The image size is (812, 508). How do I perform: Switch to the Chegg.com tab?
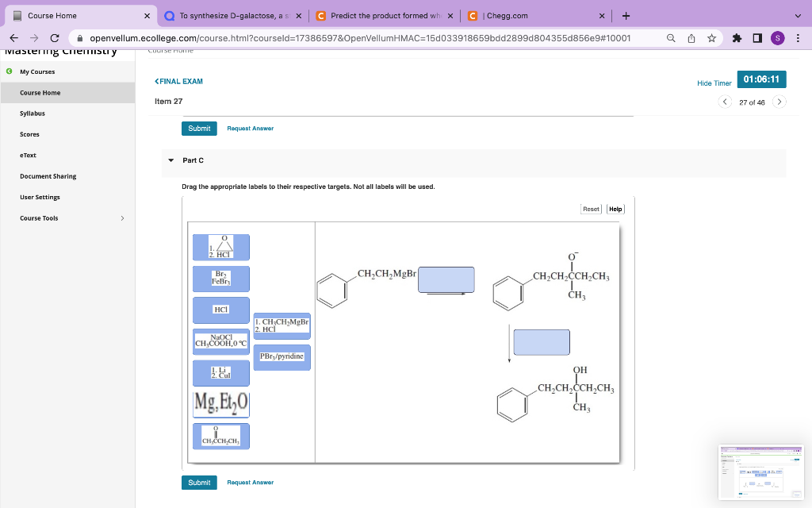click(536, 16)
